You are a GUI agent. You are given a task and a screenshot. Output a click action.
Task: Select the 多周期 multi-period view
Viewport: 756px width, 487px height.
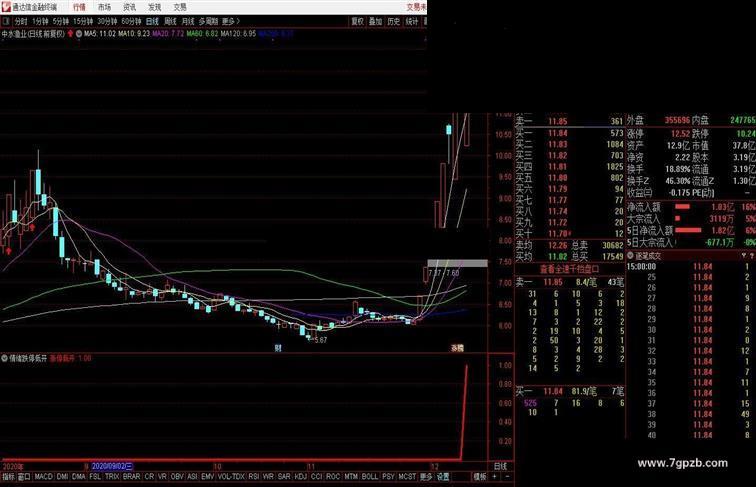pos(208,22)
